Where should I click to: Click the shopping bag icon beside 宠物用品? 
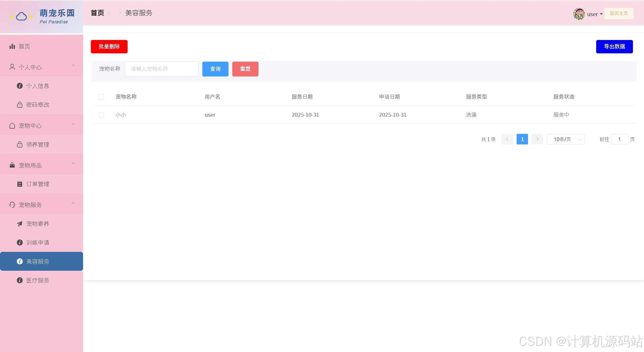coord(12,165)
